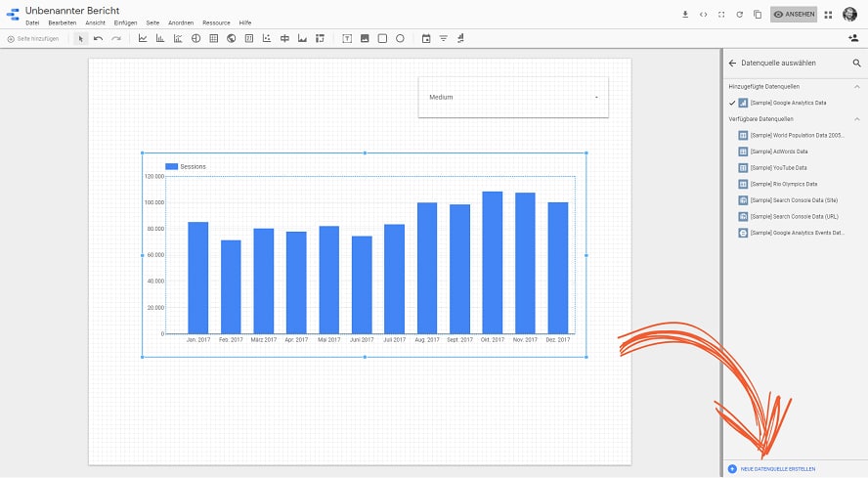868x478 pixels.
Task: Open the Einfügen menu
Action: pyautogui.click(x=125, y=22)
